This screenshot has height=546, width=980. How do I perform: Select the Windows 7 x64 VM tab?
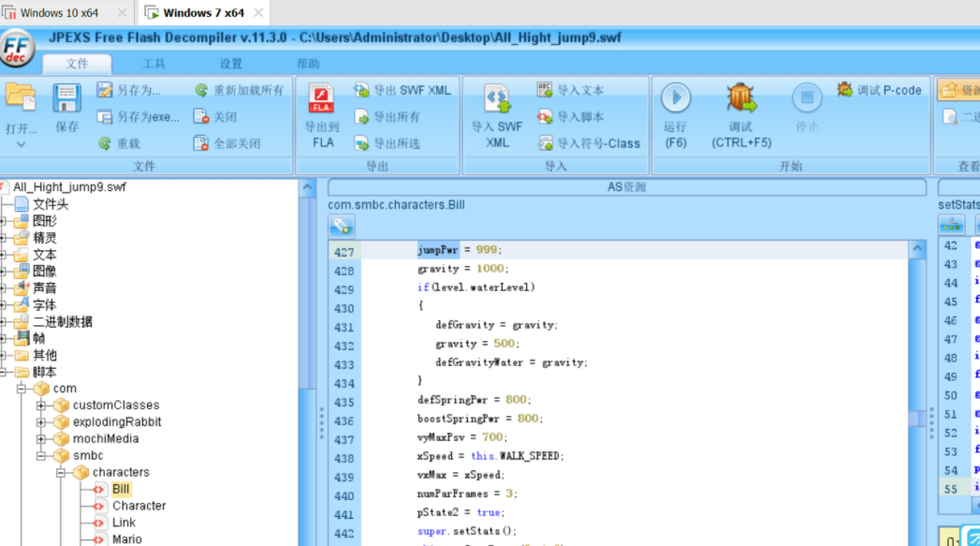pyautogui.click(x=203, y=12)
